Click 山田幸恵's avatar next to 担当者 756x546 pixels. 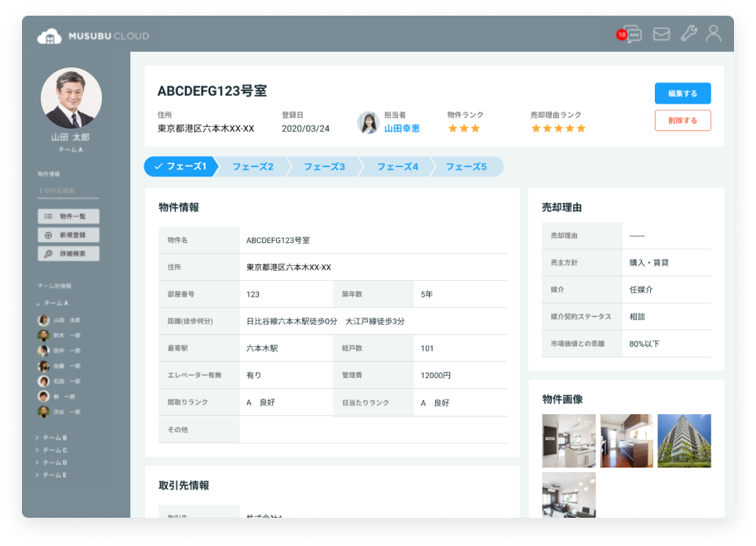pos(368,122)
